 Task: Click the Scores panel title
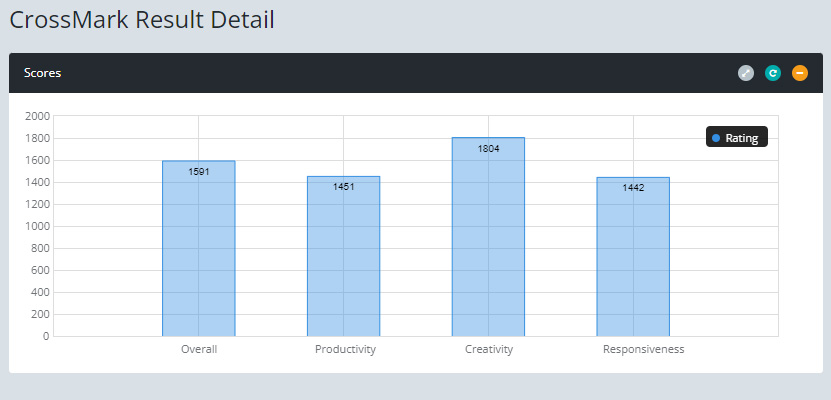point(42,73)
